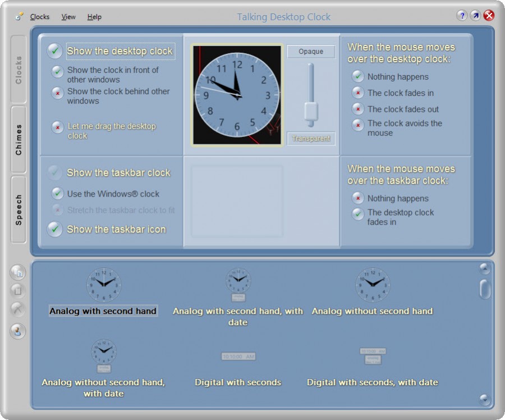
Task: Click the greyed-out paste clipboard icon
Action: coord(18,291)
